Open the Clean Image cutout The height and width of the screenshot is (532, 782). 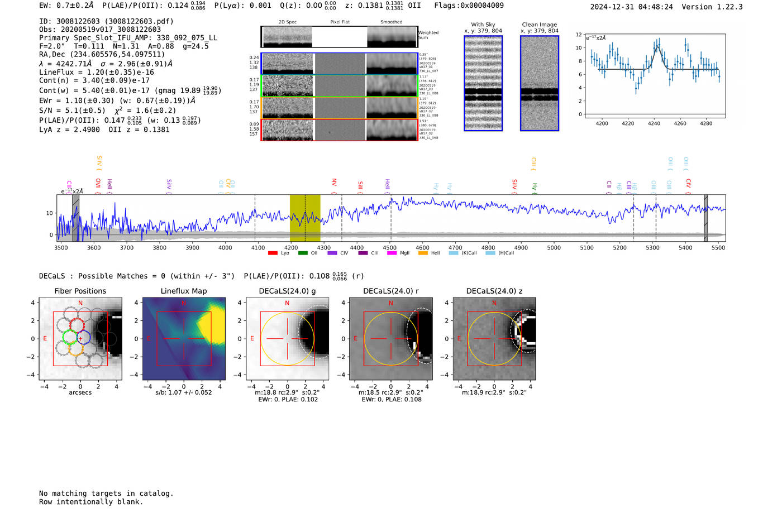pos(540,83)
